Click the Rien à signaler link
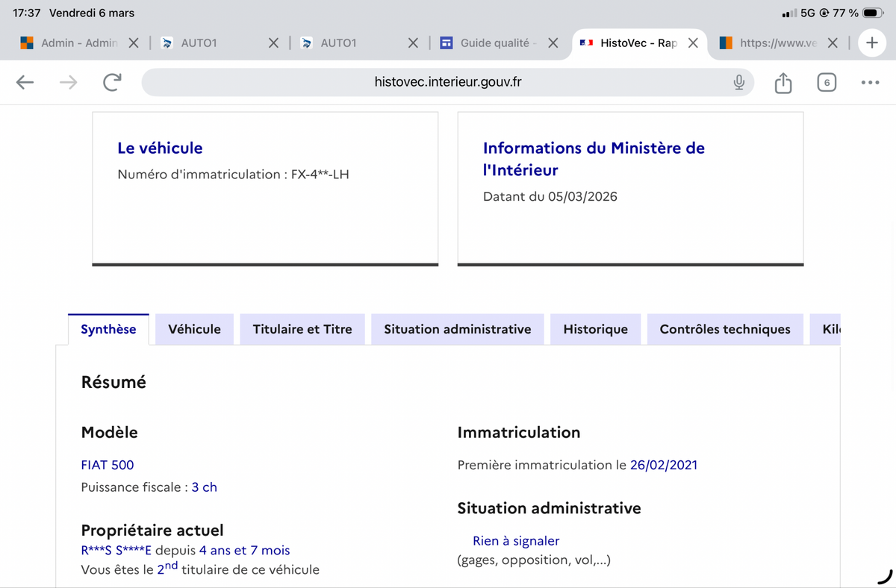 [x=516, y=541]
